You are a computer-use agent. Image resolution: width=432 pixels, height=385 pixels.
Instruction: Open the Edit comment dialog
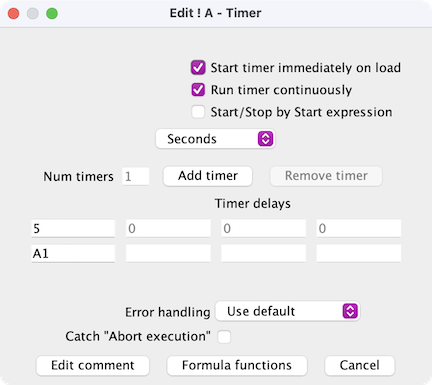click(93, 365)
